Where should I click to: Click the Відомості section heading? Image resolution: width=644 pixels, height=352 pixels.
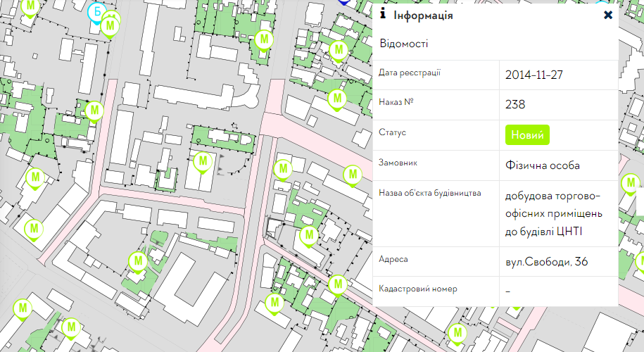click(404, 44)
